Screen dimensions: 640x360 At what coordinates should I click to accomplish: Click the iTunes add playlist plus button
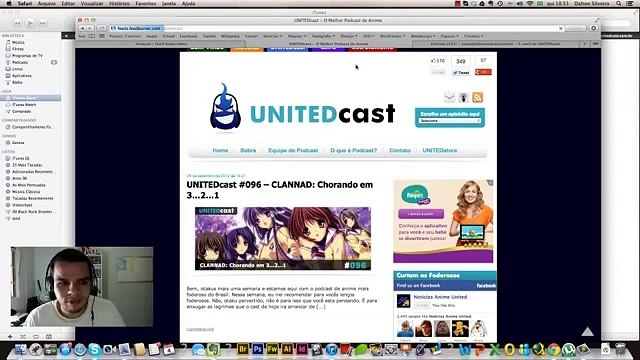10,337
